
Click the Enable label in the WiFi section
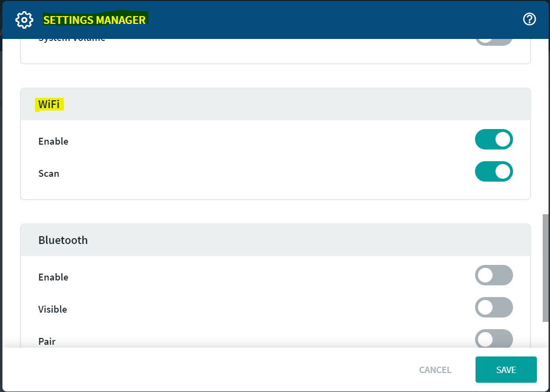53,141
